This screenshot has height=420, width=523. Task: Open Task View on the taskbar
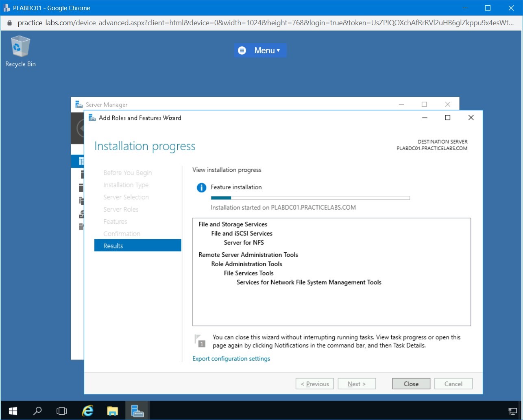pyautogui.click(x=62, y=411)
